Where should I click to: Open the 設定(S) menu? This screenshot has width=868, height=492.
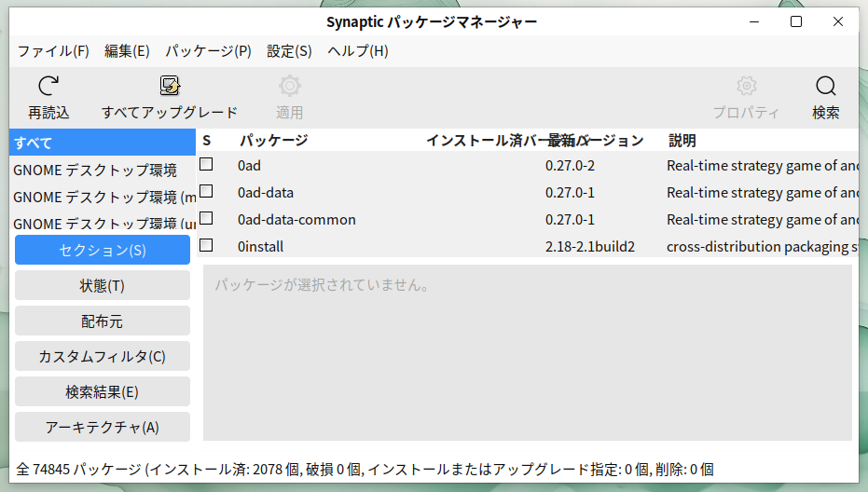pos(289,51)
